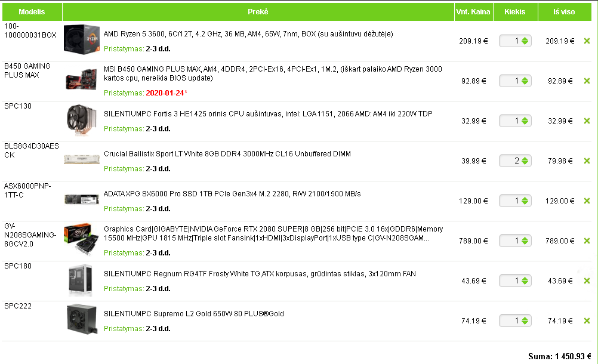The width and height of the screenshot is (598, 364).
Task: Open ADATA XPG SSD product image
Action: click(x=82, y=199)
